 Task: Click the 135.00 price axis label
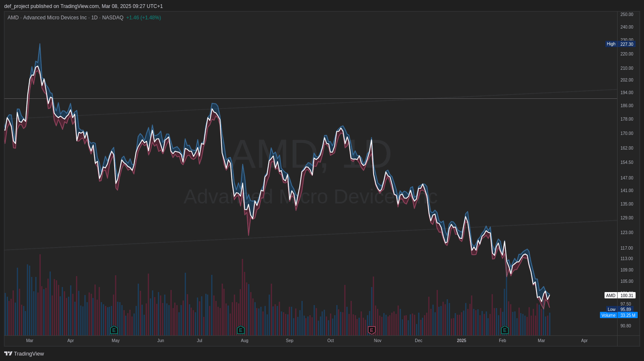627,204
